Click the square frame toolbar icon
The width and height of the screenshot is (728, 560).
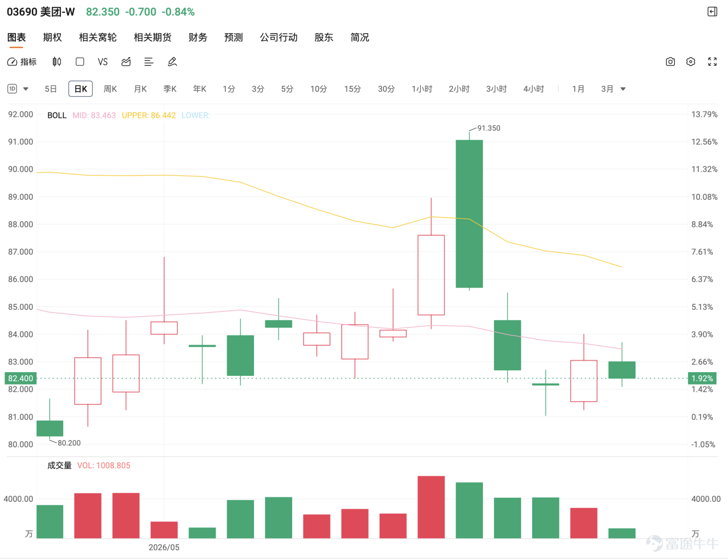pyautogui.click(x=80, y=62)
